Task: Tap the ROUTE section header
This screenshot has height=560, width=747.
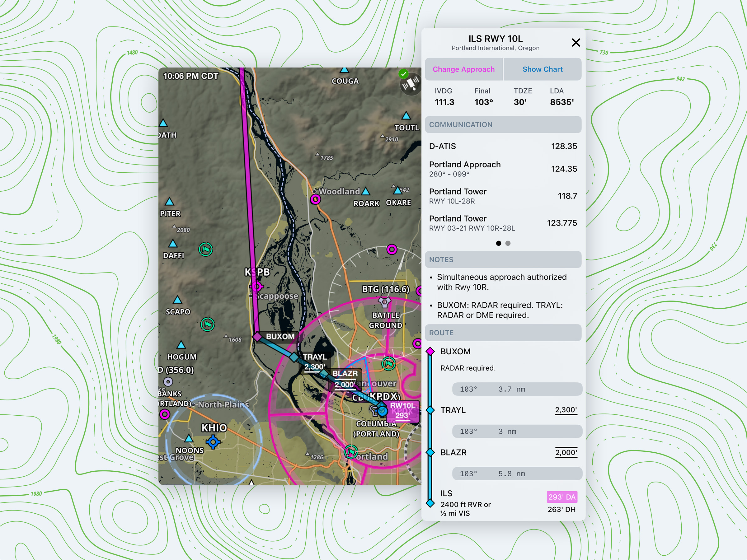Action: [x=503, y=333]
